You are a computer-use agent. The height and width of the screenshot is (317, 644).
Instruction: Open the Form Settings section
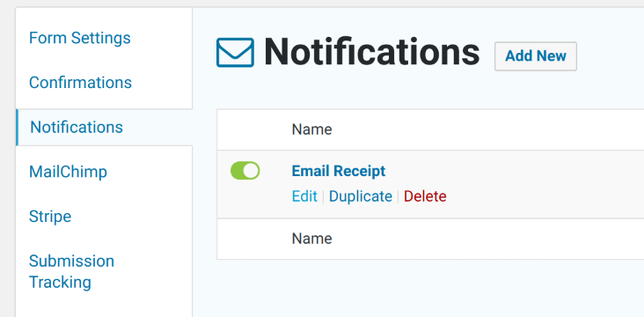[x=80, y=38]
